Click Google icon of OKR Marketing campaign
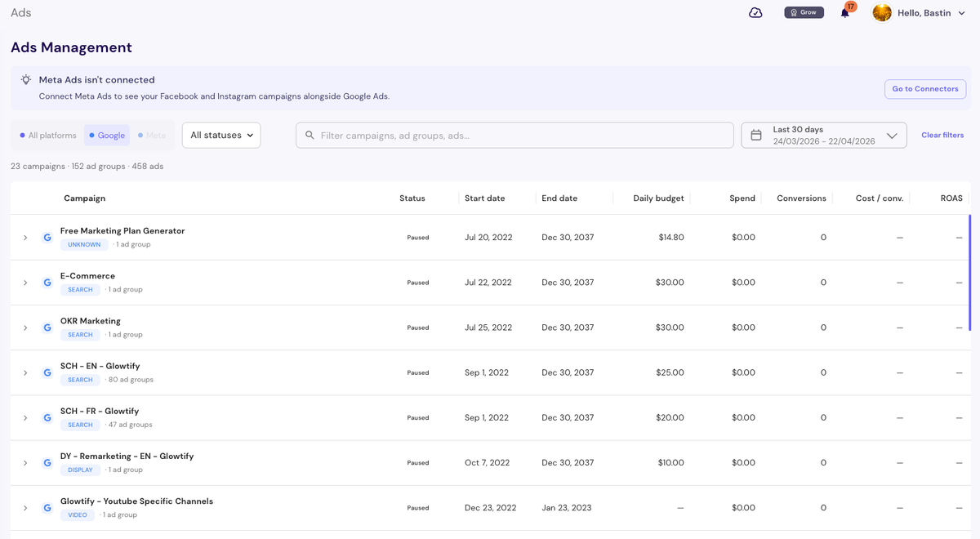Viewport: 980px width, 539px height. (47, 327)
